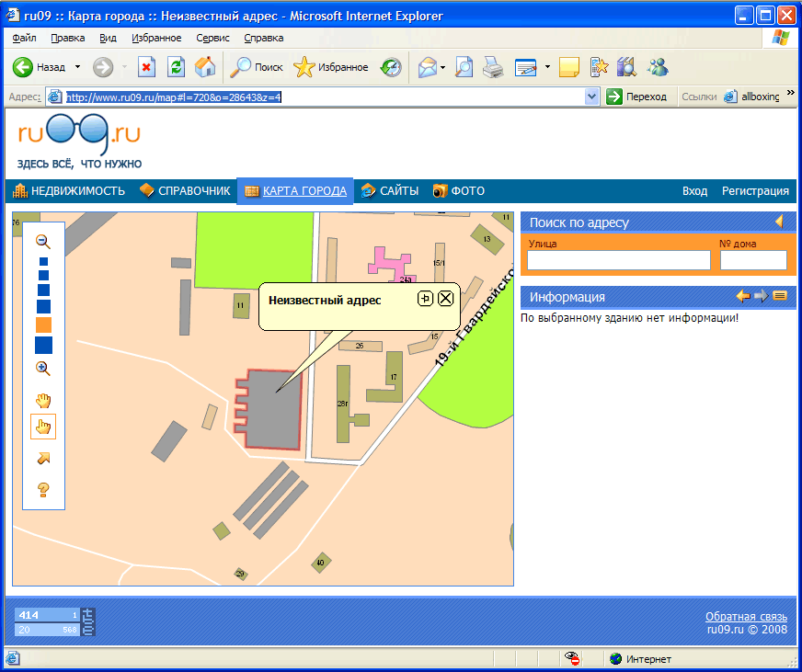
Task: Click the orange arrow tool in map toolbar
Action: pos(43,458)
